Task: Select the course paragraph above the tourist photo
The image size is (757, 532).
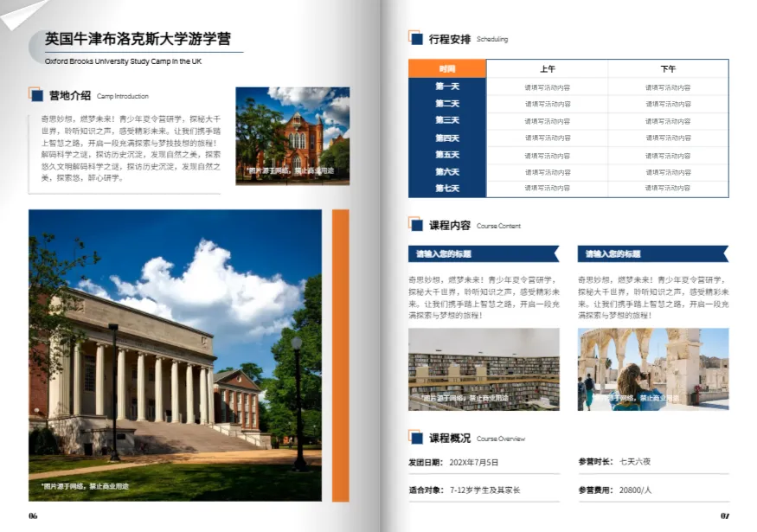Action: click(653, 298)
